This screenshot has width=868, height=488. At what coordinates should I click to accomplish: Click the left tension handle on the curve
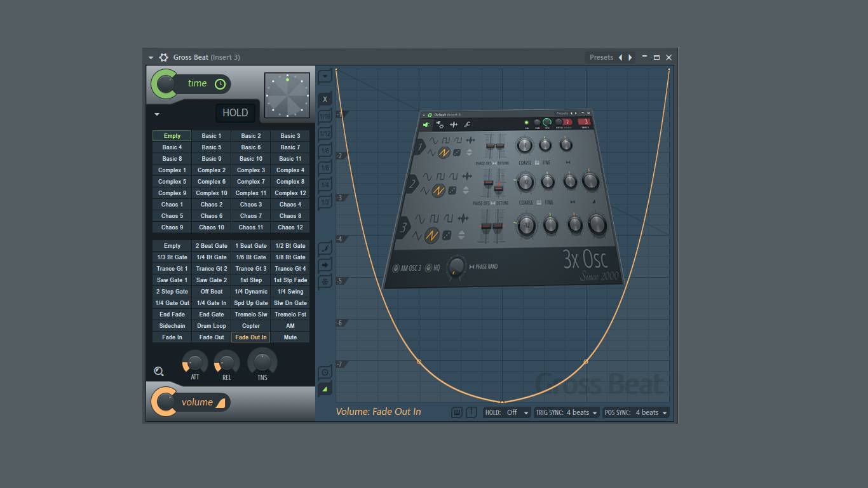pyautogui.click(x=419, y=362)
